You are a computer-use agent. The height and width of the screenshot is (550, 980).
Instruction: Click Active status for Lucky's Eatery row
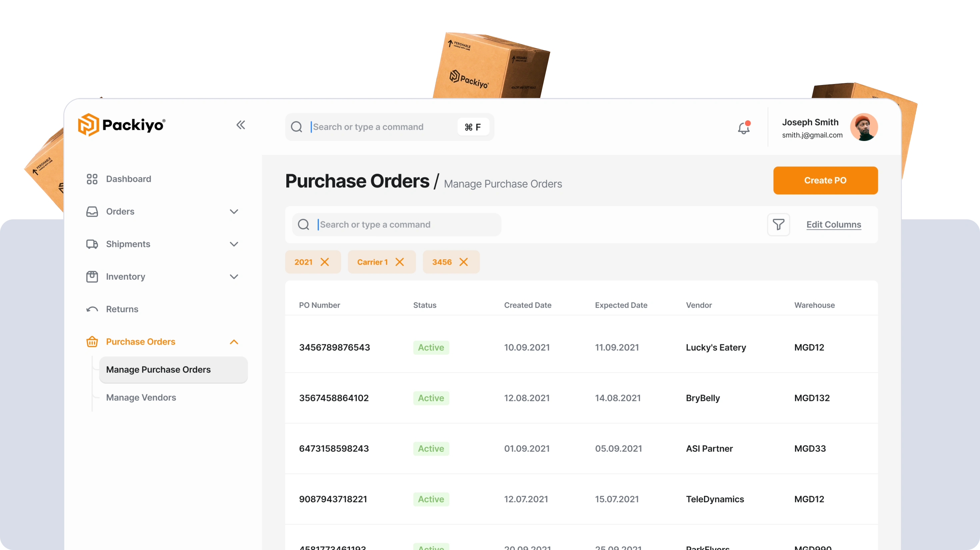tap(431, 347)
